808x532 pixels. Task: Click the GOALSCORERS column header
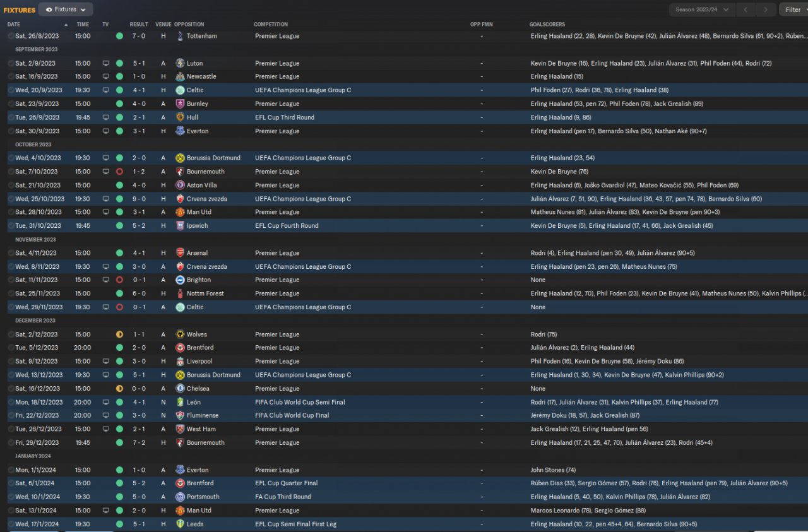[x=547, y=24]
